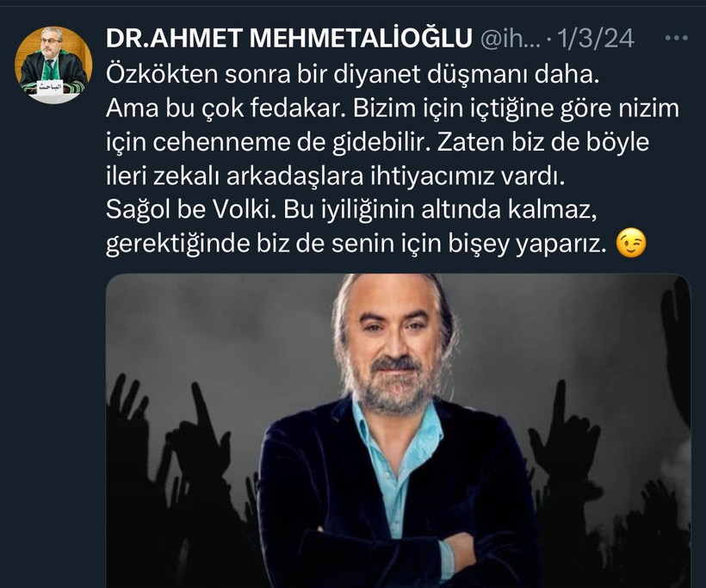
Task: Click the line starting "gerektiğinde biz de"
Action: (355, 244)
